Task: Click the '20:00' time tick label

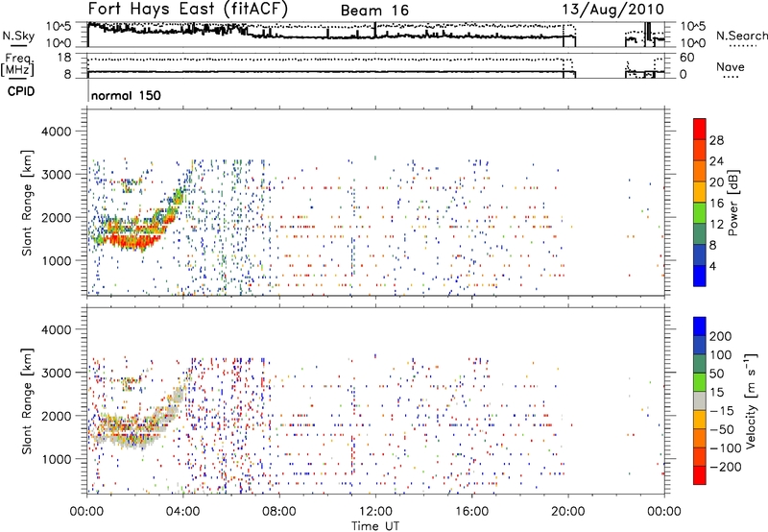Action: 567,512
